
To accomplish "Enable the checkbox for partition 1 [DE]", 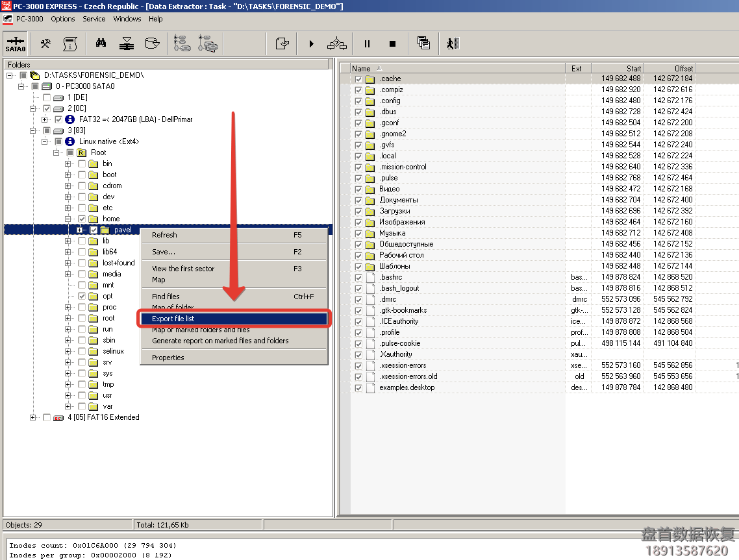I will coord(48,97).
